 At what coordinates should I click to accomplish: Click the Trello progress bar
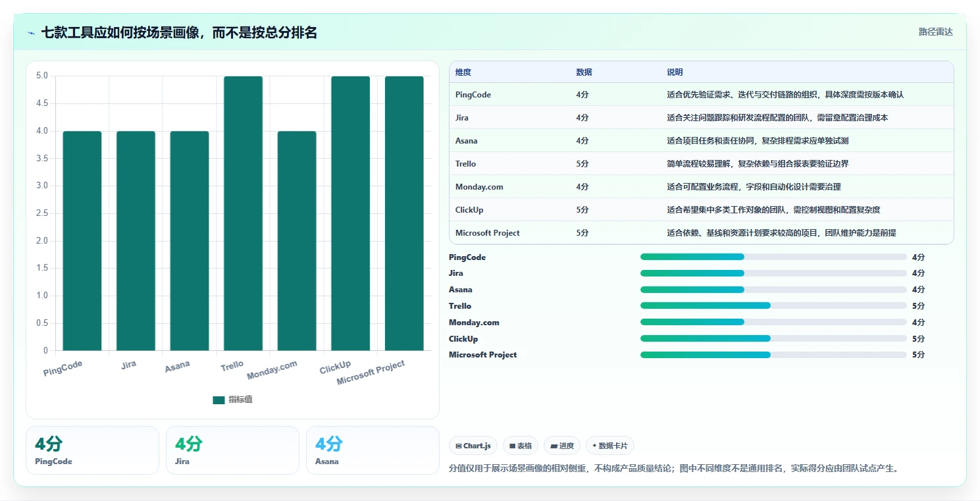(x=773, y=305)
